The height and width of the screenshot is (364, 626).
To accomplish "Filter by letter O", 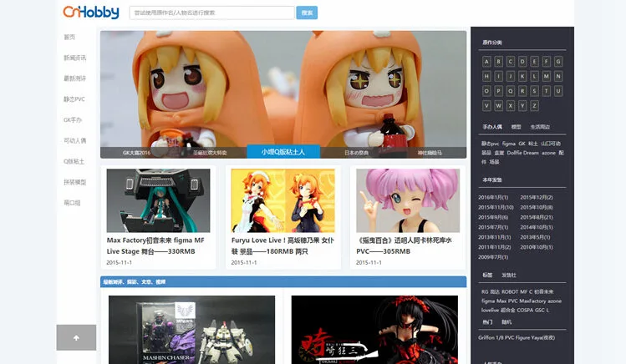I will coord(486,91).
